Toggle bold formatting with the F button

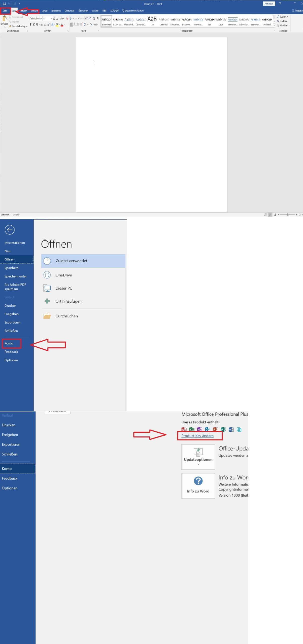[x=31, y=25]
